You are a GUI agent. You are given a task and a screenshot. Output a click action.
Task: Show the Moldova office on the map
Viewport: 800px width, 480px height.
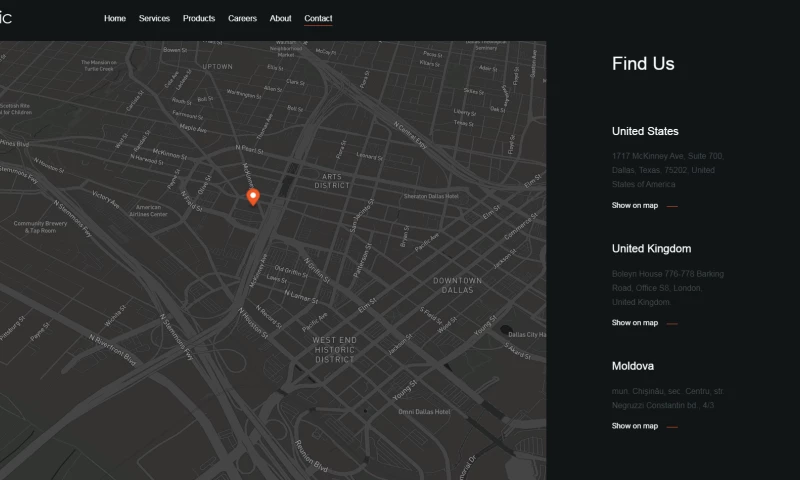(x=635, y=426)
